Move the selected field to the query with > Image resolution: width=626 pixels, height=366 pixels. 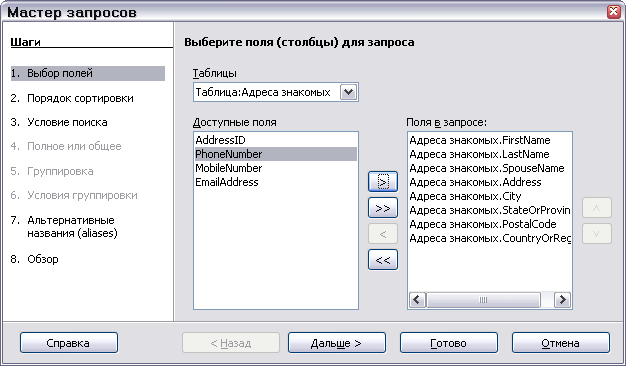click(383, 182)
